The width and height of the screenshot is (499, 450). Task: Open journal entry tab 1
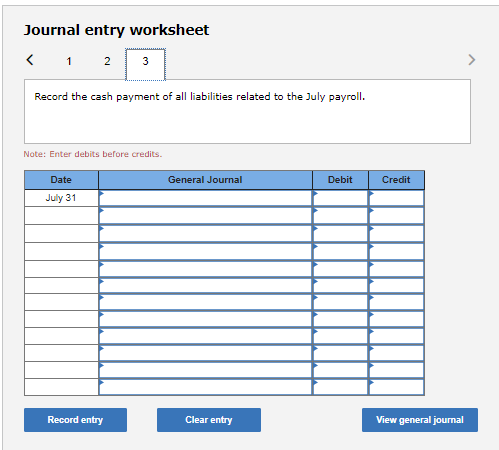tap(69, 61)
